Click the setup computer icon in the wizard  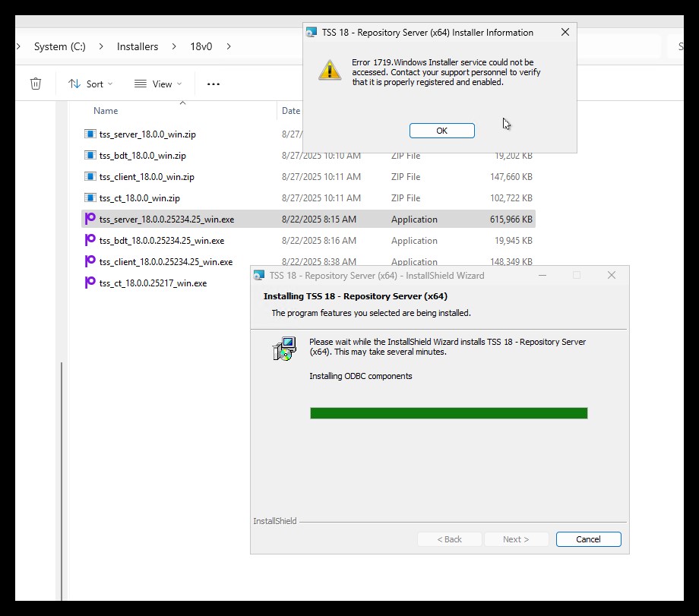pos(284,349)
